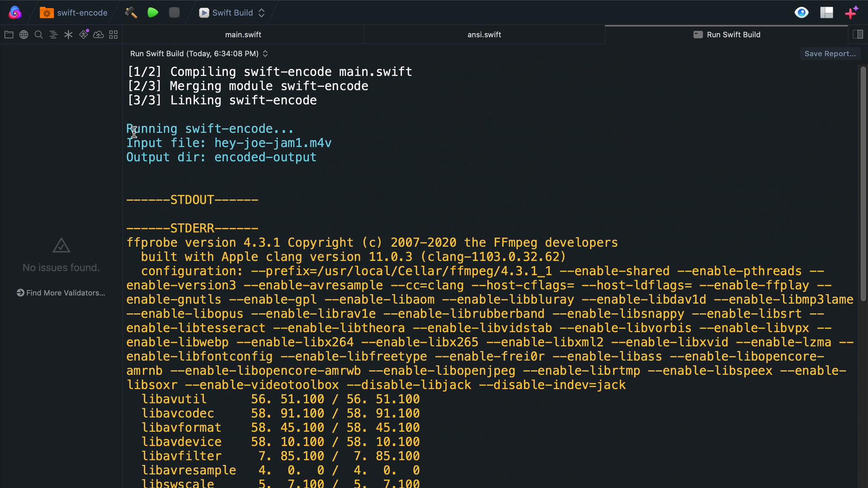
Task: Show all sidebars grid icon
Action: pos(113,35)
